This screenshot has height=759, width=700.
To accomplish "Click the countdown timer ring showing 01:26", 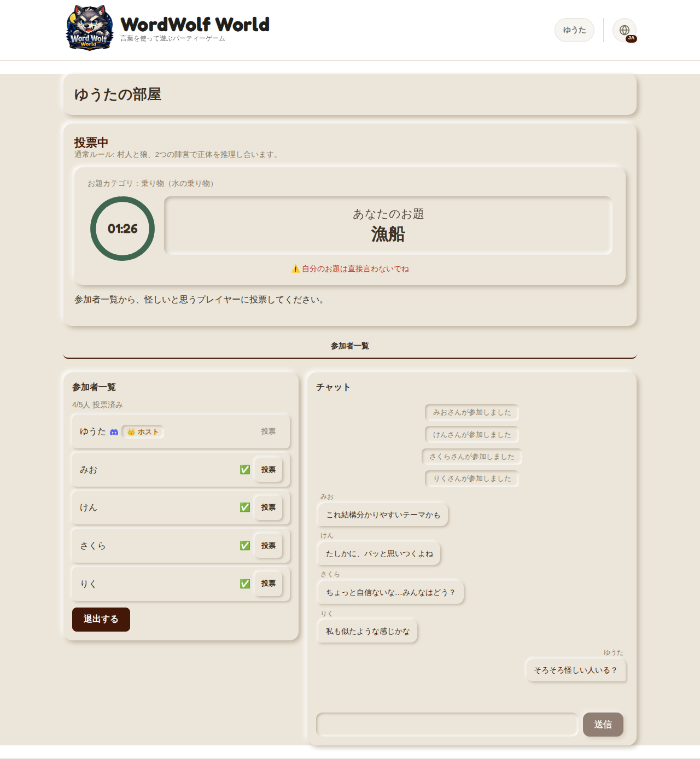I will 122,229.
